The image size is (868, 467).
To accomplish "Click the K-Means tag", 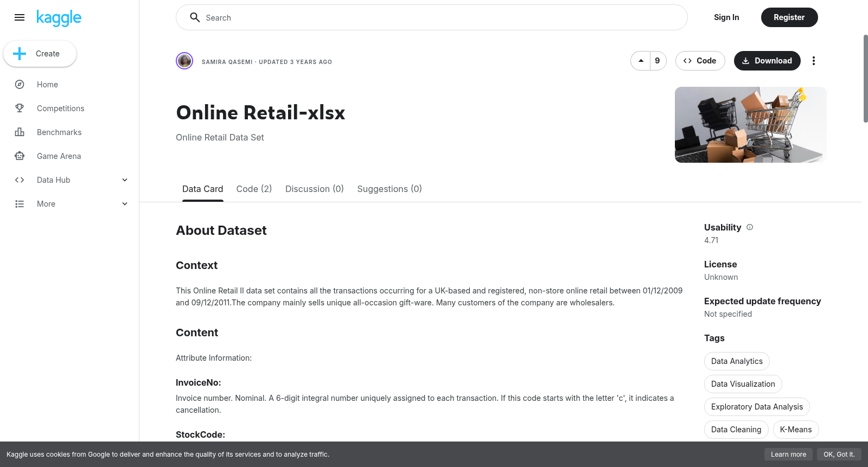I will (796, 430).
